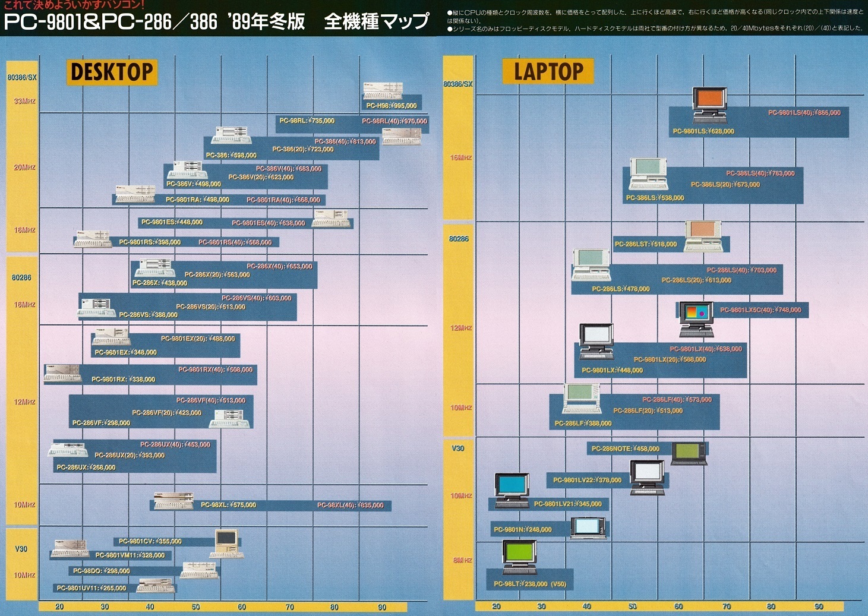868x616 pixels.
Task: Click PC-286LF(40):¥573,000 label
Action: pyautogui.click(x=677, y=400)
